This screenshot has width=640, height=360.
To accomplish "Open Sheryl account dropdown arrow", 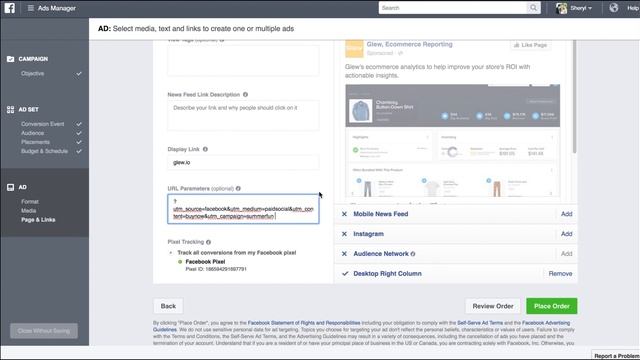I will tap(590, 8).
